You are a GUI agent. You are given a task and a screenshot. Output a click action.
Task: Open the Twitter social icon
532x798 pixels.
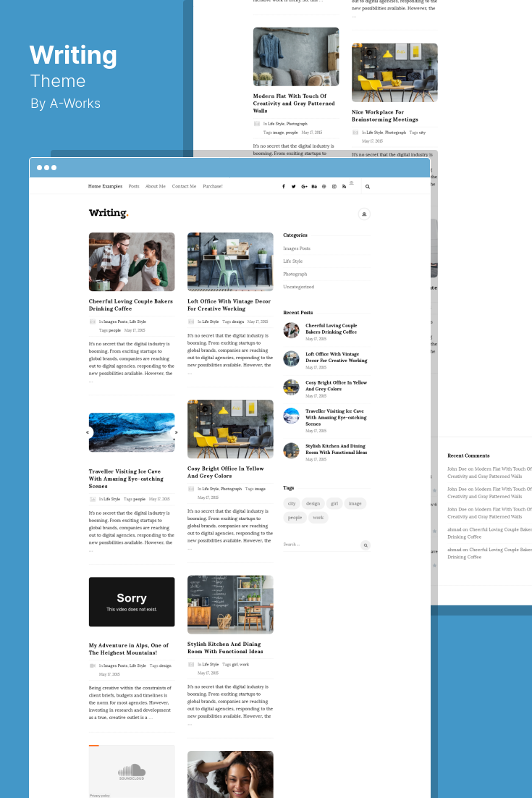pos(293,187)
